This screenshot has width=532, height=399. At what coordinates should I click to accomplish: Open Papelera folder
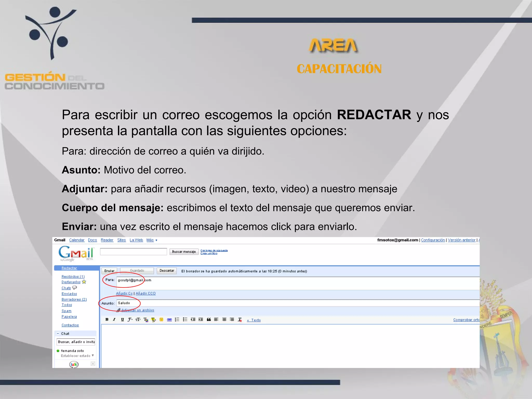point(69,317)
